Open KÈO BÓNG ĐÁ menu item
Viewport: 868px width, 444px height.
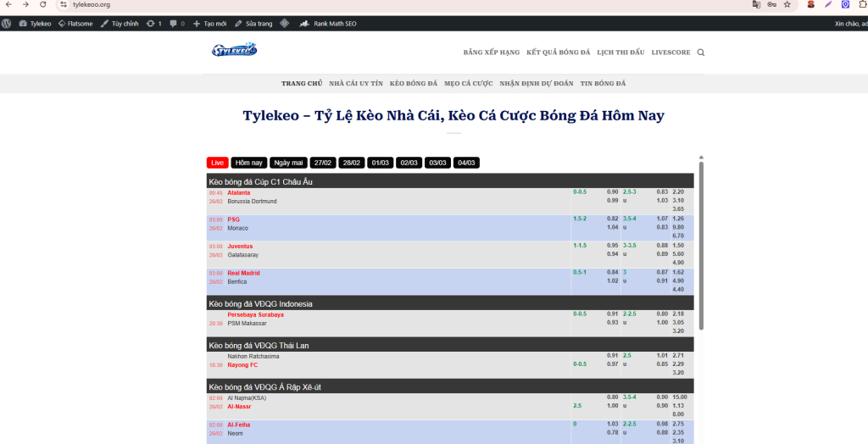pos(414,84)
